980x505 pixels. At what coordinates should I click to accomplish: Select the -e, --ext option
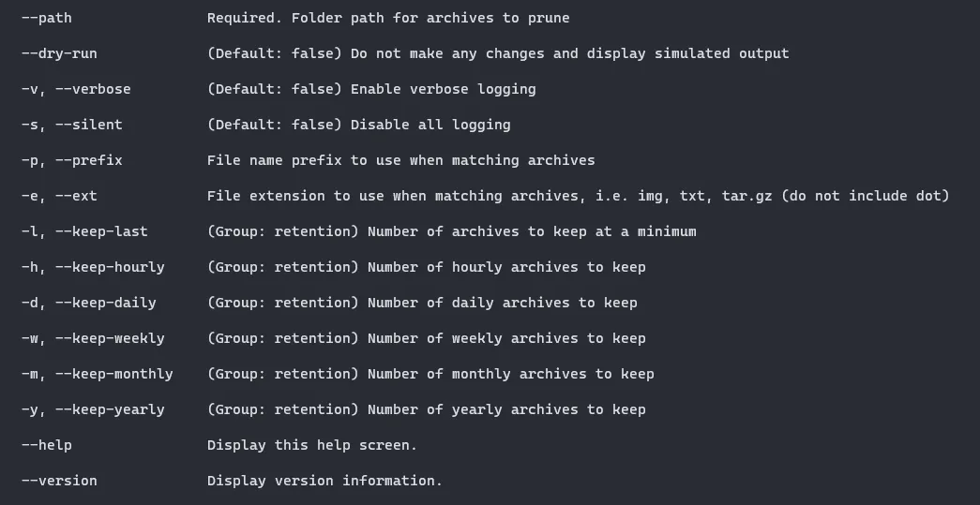tap(59, 196)
